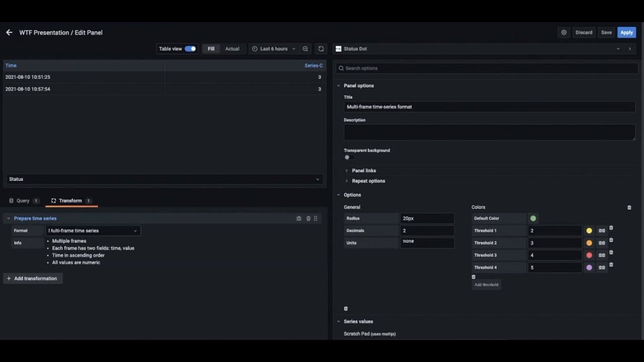Click the glasses icon for Threshold 2

[x=602, y=243]
